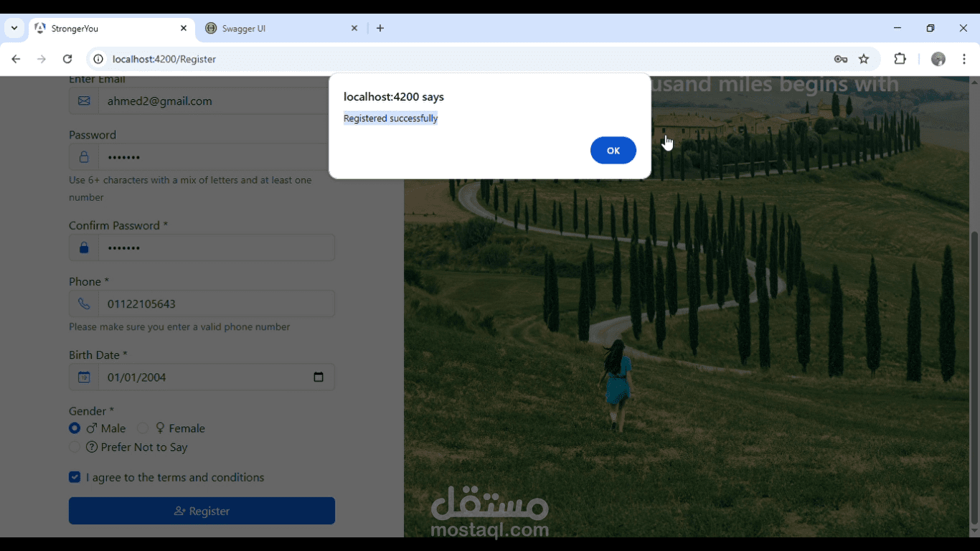Restore down the browser window

930,29
